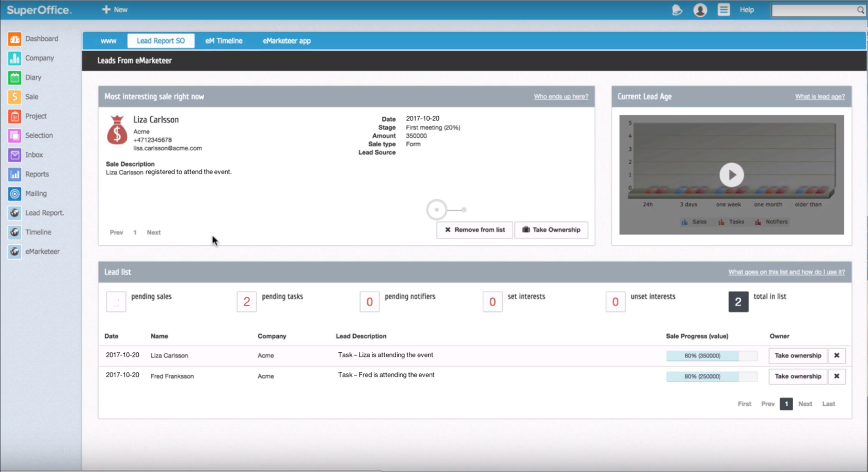This screenshot has height=472, width=868.
Task: Click the money bag sale icon
Action: (117, 130)
